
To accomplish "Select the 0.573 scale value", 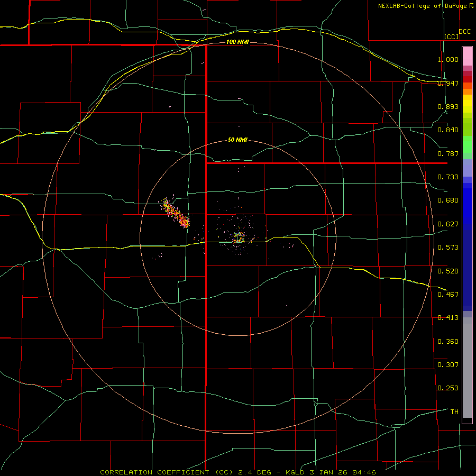I will (x=448, y=248).
